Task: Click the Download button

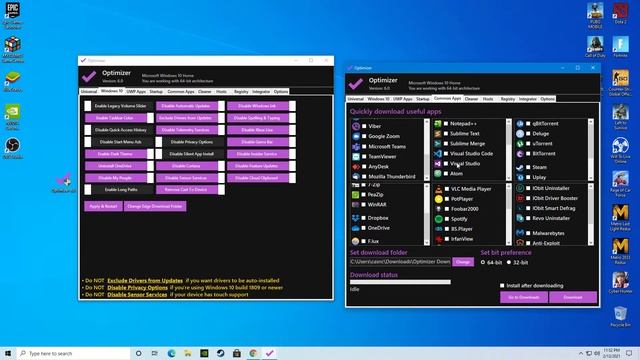Action: coord(573,297)
